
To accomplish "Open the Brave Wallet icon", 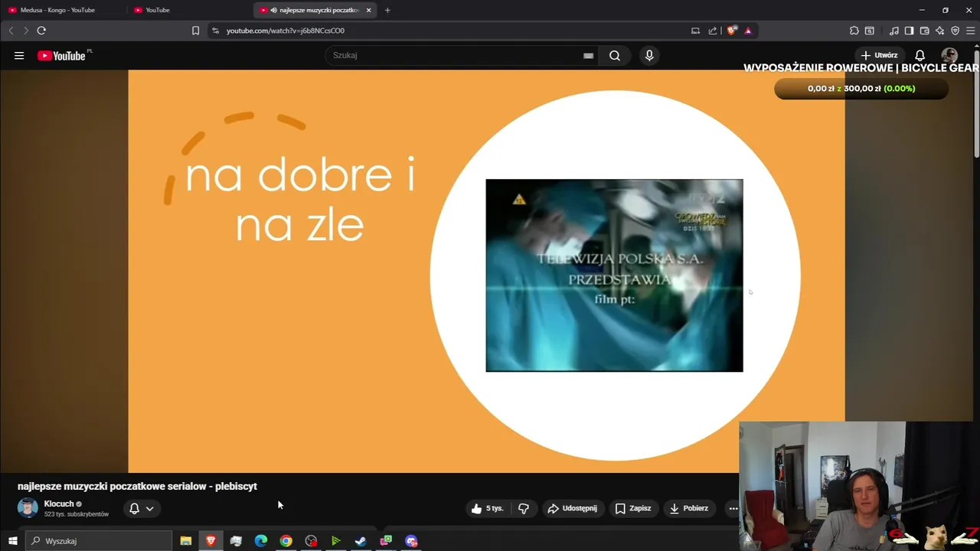I will pos(924,31).
